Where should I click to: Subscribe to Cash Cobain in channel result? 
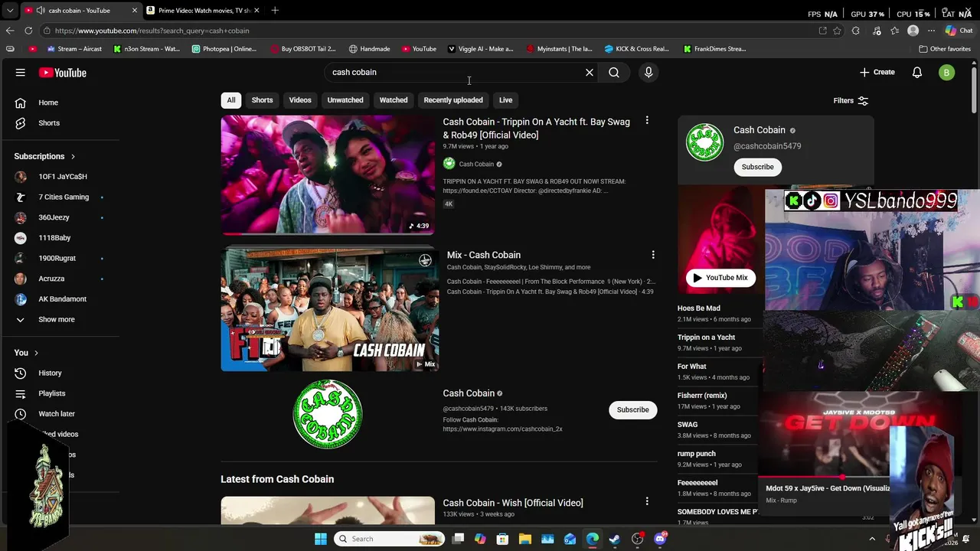633,410
